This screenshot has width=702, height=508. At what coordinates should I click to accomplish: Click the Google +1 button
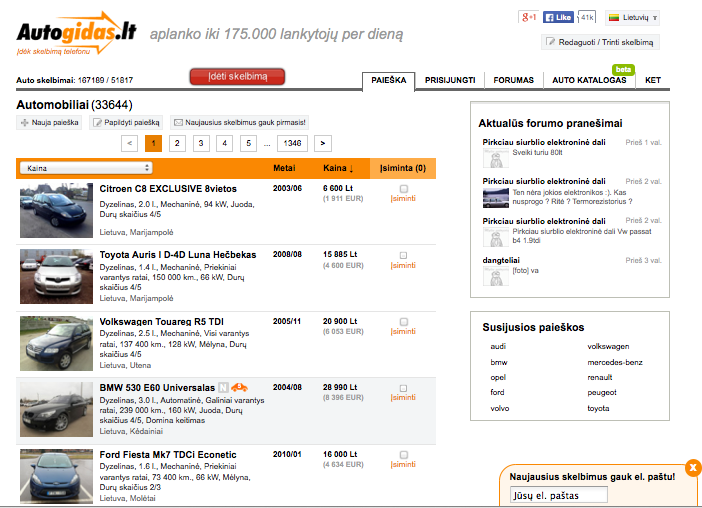[x=529, y=17]
